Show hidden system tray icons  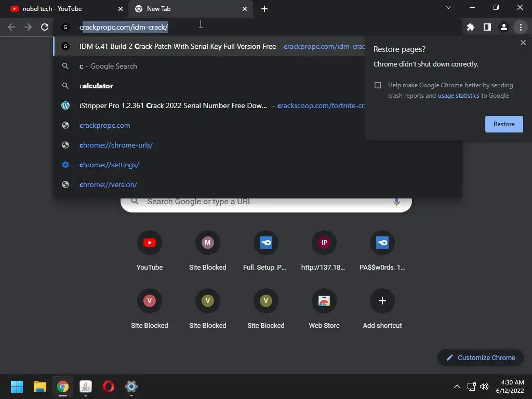457,387
